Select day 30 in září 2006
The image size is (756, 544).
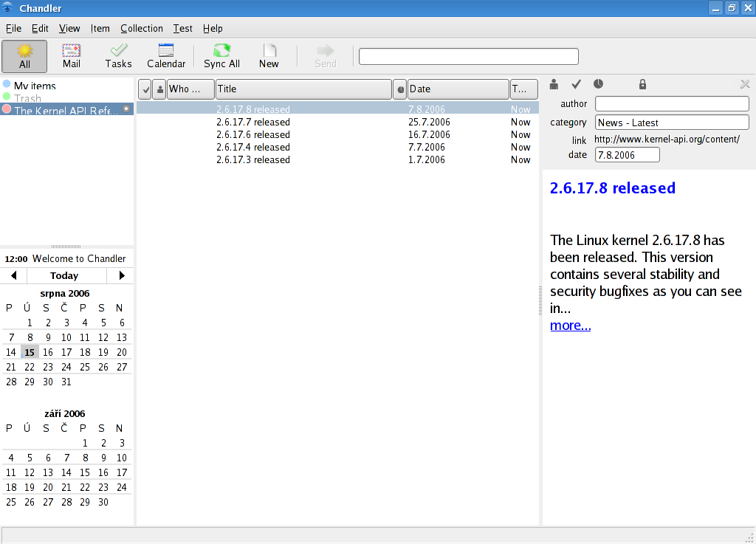[103, 502]
